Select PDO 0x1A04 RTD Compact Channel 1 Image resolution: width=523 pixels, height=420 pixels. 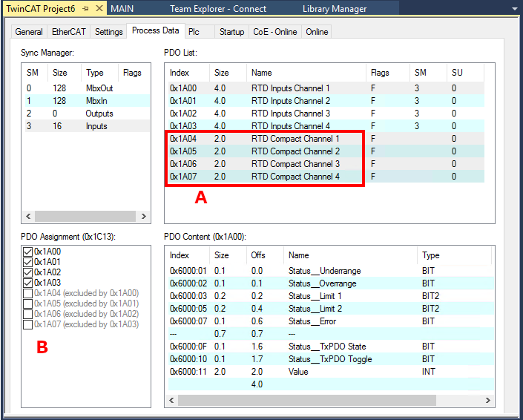(326, 139)
